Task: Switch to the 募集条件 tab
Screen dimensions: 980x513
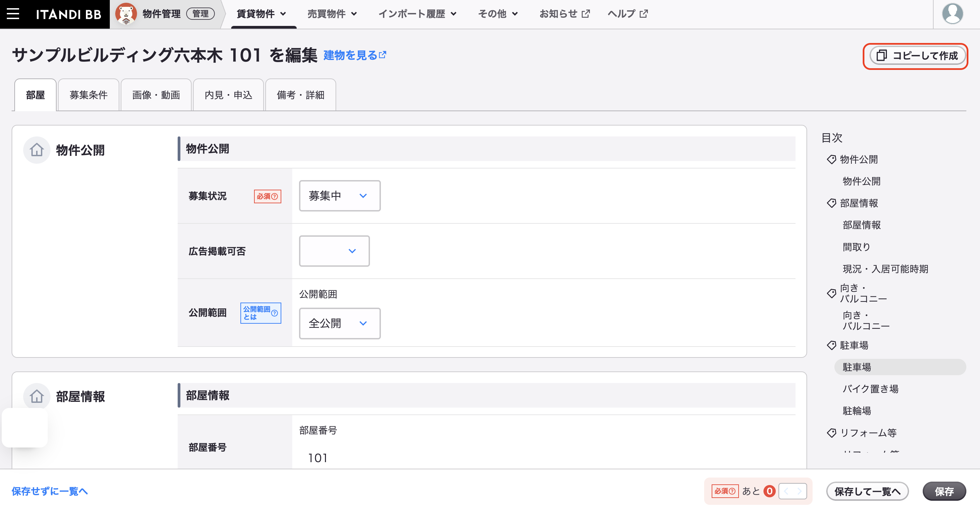Action: (89, 95)
